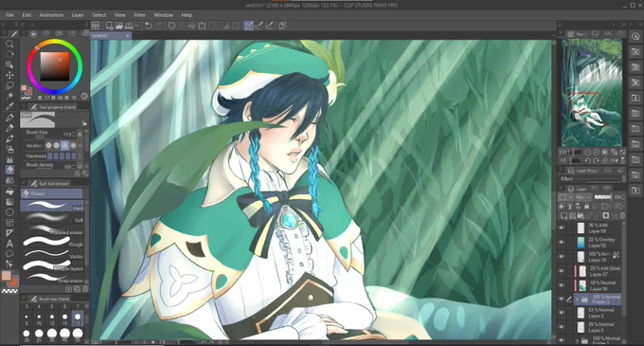Screen dimensions: 644x346
Task: Toggle visibility of Layer 59
Action: pyautogui.click(x=562, y=228)
